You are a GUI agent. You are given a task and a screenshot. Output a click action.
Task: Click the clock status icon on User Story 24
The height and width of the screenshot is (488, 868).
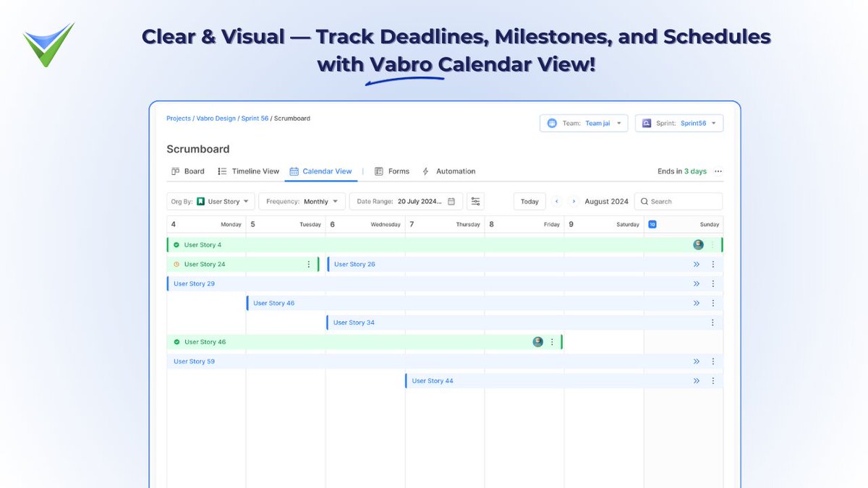tap(176, 265)
